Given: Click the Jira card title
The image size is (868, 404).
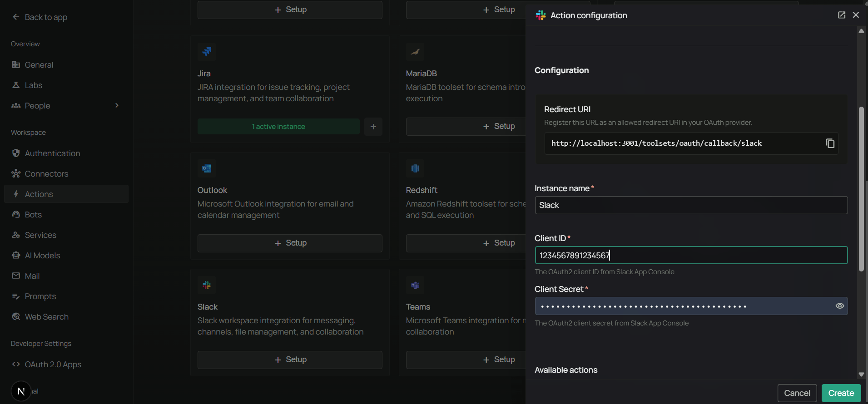Looking at the screenshot, I should 204,74.
